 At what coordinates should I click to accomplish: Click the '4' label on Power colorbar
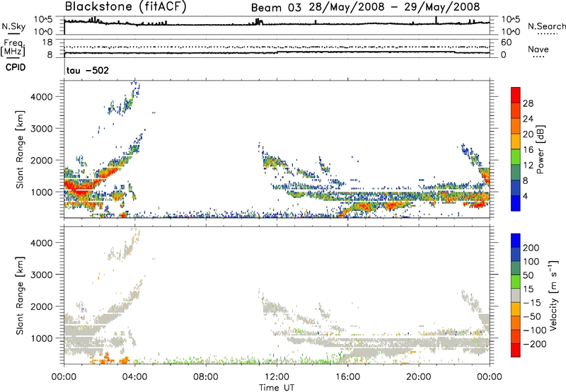(525, 196)
